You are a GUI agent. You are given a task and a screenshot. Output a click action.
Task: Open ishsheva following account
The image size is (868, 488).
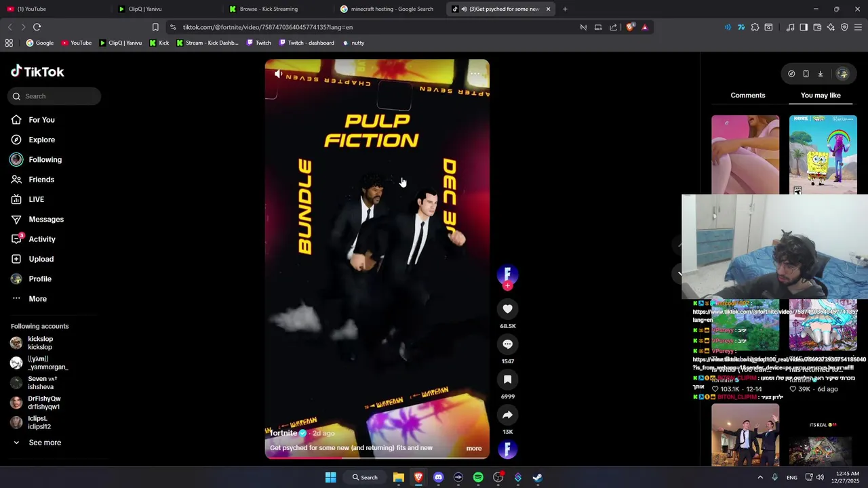[x=41, y=383]
